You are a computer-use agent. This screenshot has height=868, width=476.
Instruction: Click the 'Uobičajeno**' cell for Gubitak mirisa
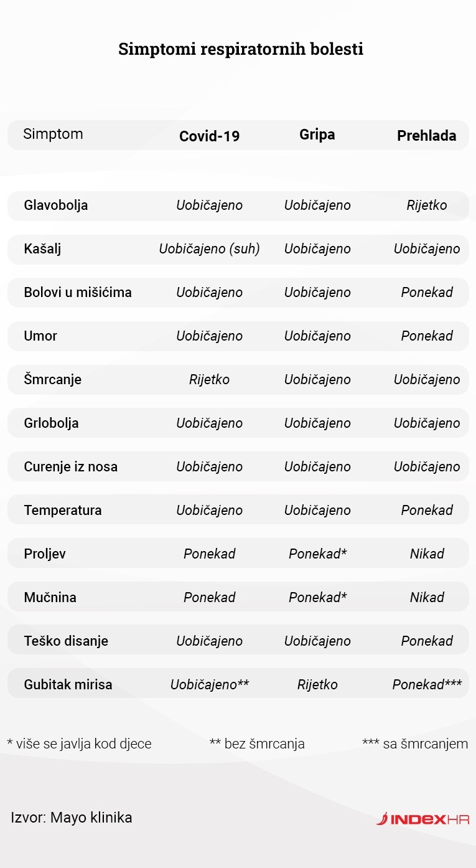point(210,685)
